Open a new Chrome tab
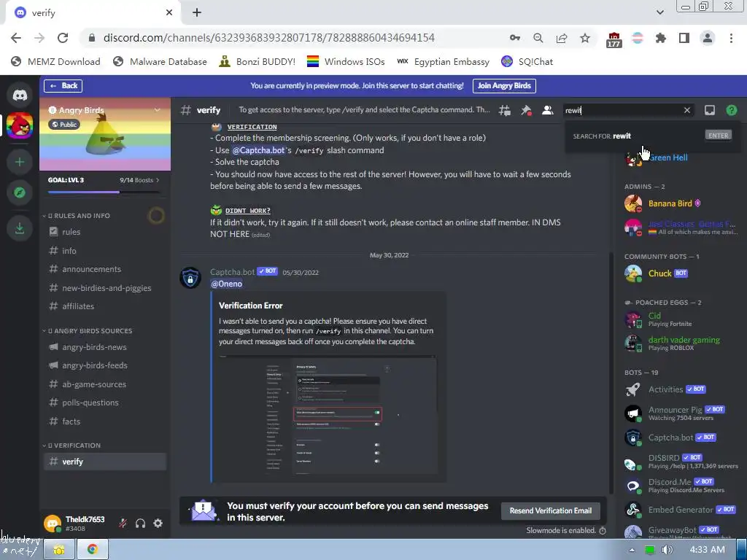Viewport: 747px width, 560px height. (197, 13)
